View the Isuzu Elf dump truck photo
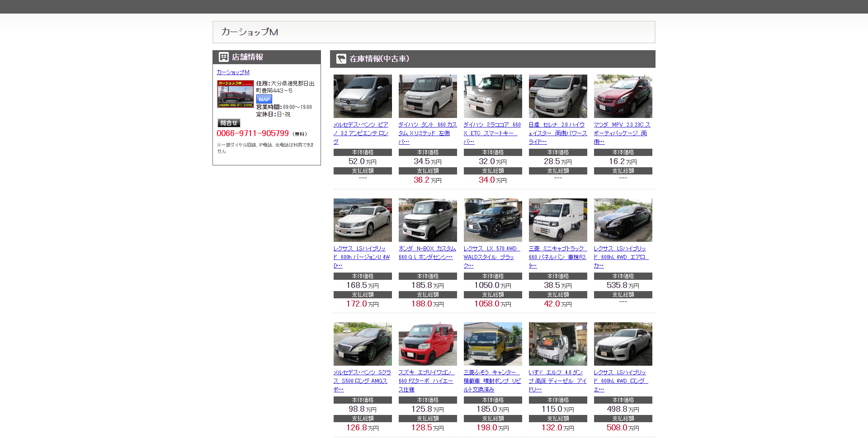 (x=558, y=344)
